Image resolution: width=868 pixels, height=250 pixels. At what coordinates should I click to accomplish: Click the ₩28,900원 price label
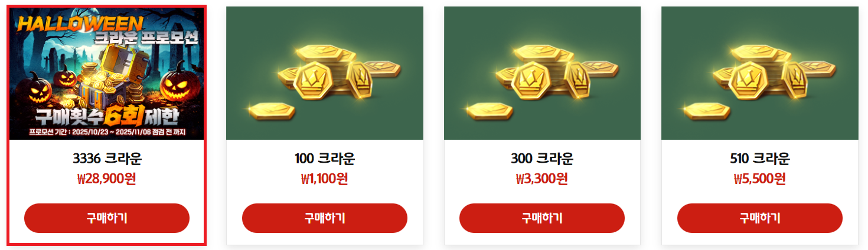point(107,178)
